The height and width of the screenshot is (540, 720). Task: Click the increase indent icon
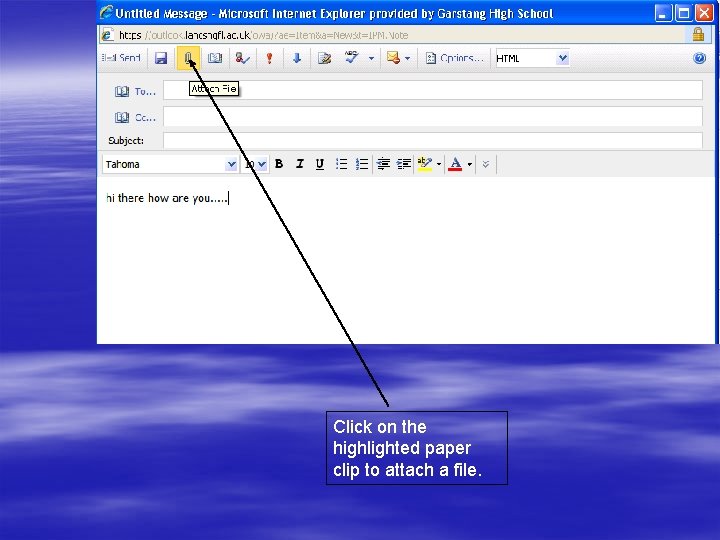404,164
